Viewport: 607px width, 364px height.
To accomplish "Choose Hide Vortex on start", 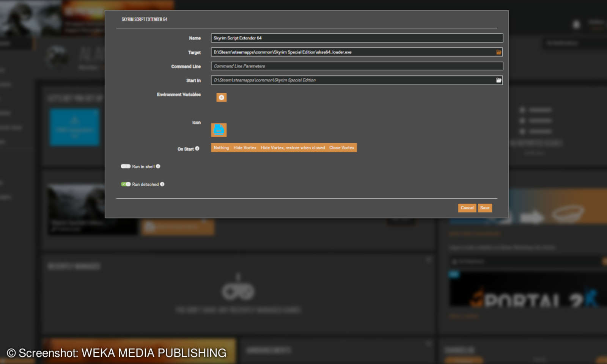I will pos(245,147).
